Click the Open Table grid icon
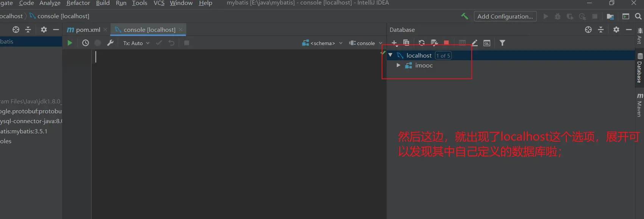Screen dimensions: 644x219 pyautogui.click(x=462, y=43)
